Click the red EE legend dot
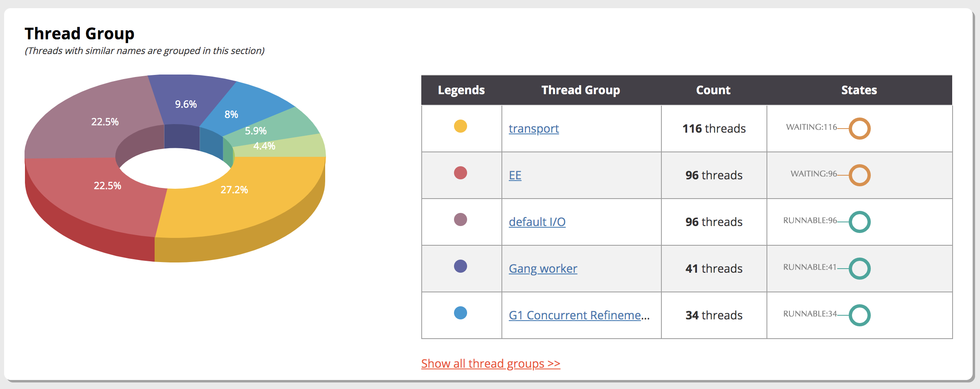Viewport: 980px width, 389px height. 461,173
